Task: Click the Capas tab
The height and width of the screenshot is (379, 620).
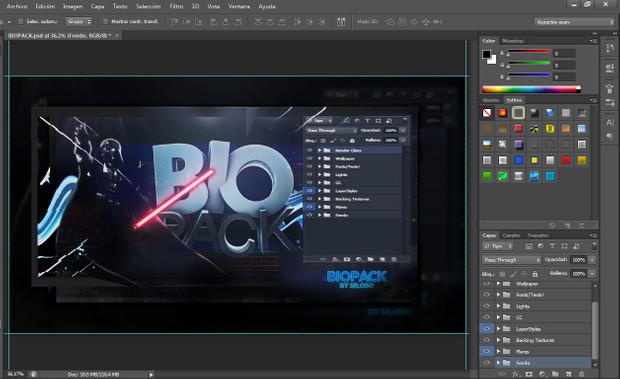Action: click(489, 235)
